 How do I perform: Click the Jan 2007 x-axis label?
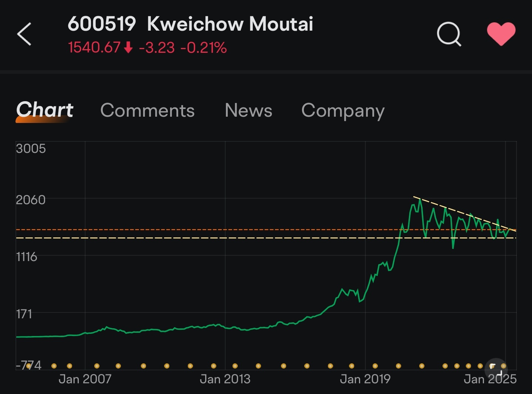[x=85, y=379]
